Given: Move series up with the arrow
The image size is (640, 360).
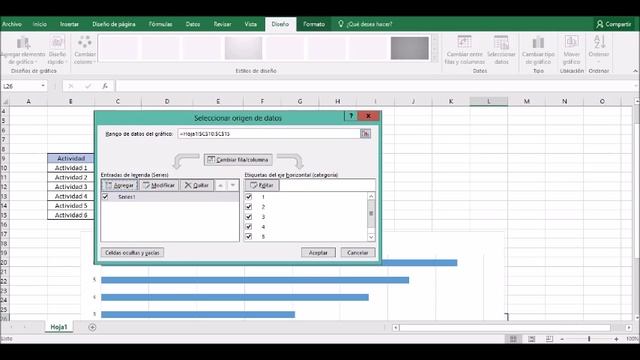Looking at the screenshot, I should tap(220, 185).
